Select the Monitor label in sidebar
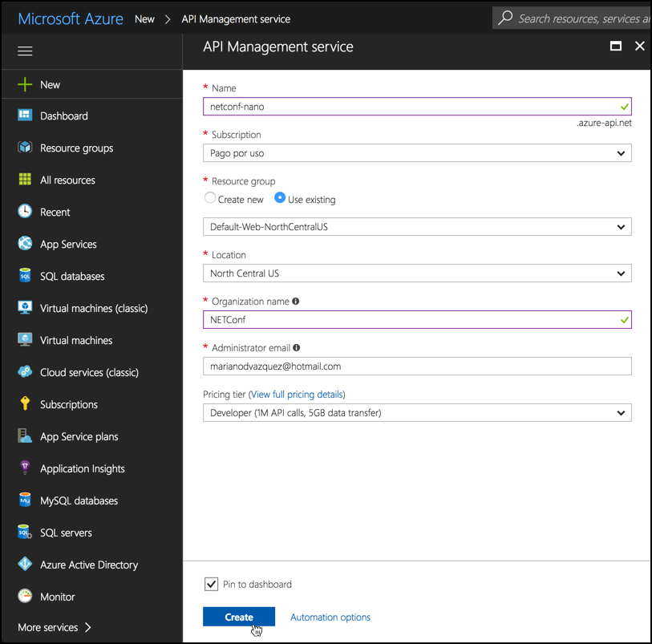Image resolution: width=652 pixels, height=644 pixels. point(58,597)
